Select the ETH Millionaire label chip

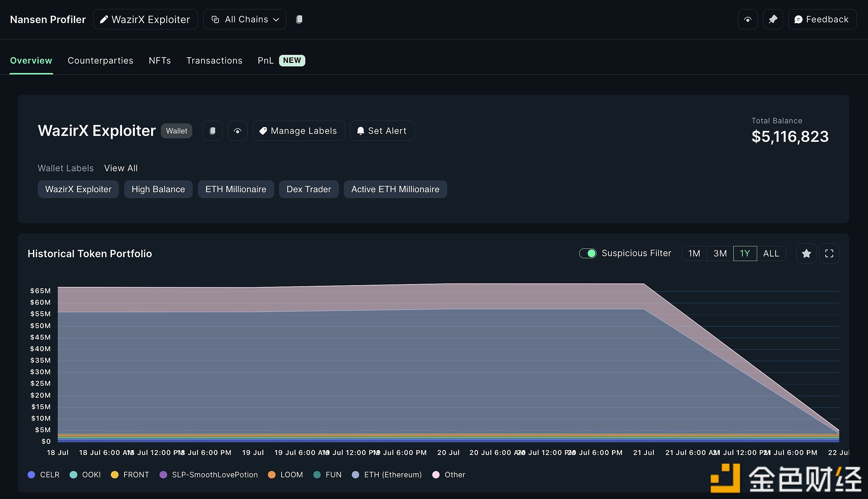pyautogui.click(x=236, y=189)
